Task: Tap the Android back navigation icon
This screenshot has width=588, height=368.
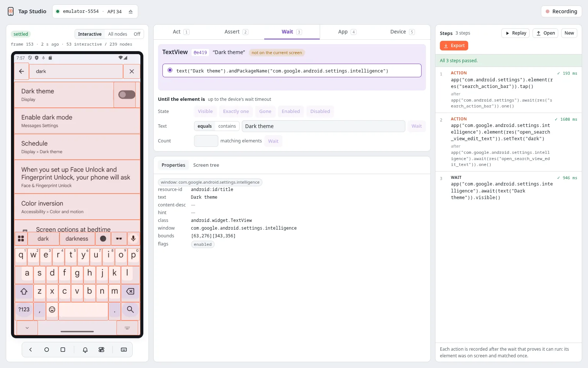Action: 31,350
